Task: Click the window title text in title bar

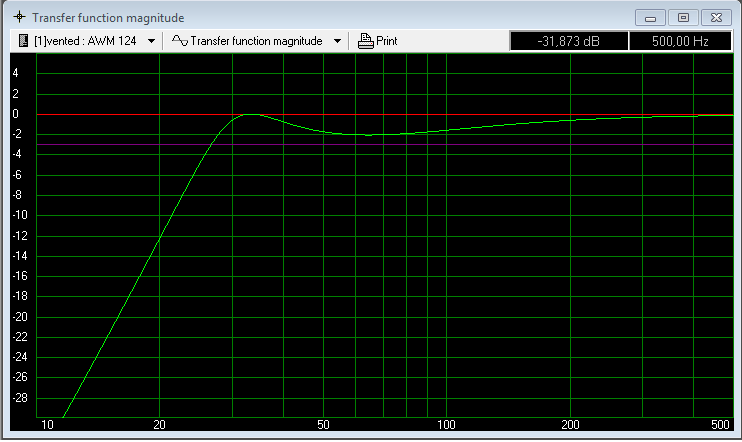Action: pyautogui.click(x=108, y=18)
